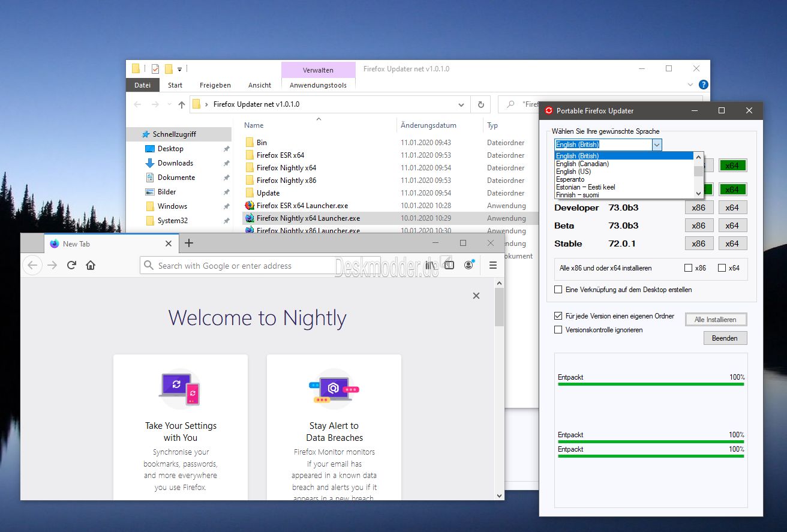Image resolution: width=787 pixels, height=532 pixels.
Task: Open the Anwendungstools tab
Action: 318,85
